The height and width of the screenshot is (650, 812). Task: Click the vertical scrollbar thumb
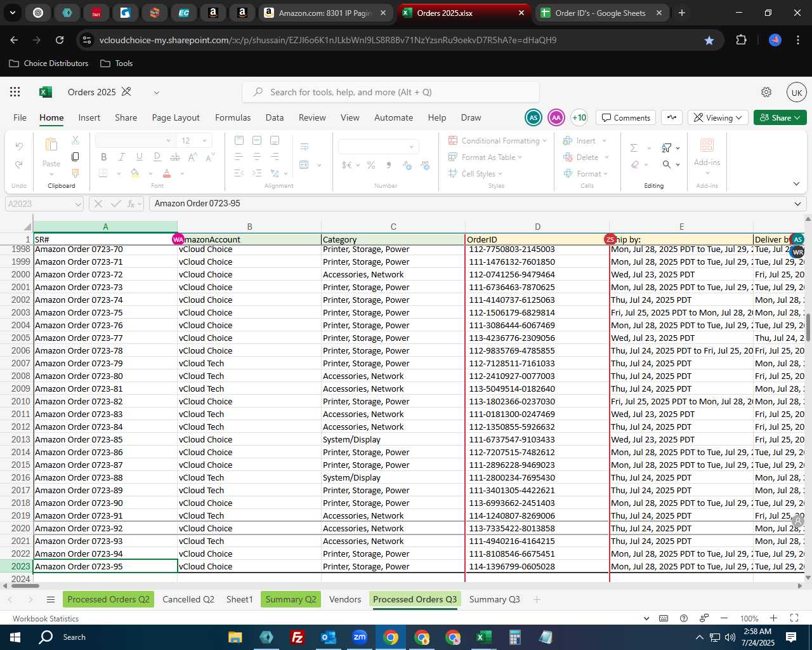pyautogui.click(x=808, y=327)
